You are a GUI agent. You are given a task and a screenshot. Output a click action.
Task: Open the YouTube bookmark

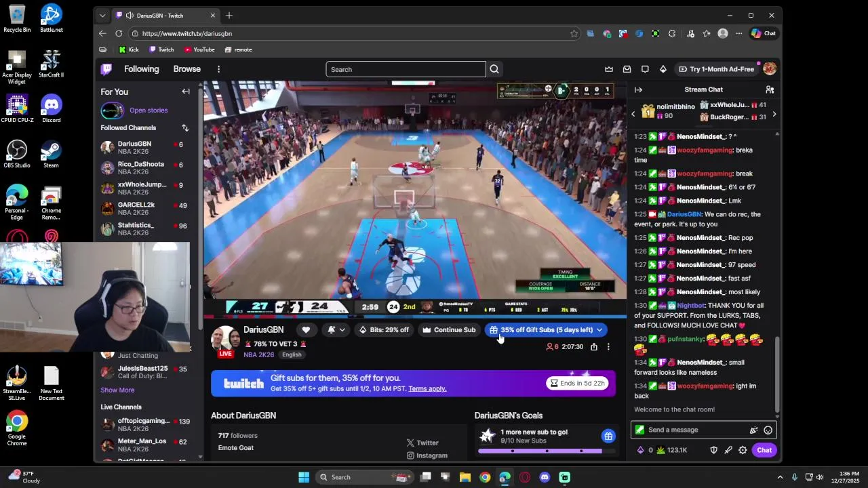(199, 49)
